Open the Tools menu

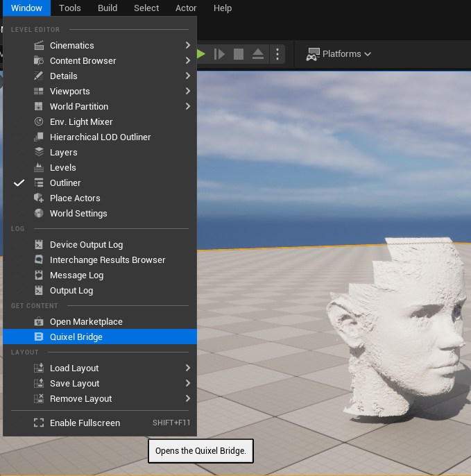click(x=69, y=8)
